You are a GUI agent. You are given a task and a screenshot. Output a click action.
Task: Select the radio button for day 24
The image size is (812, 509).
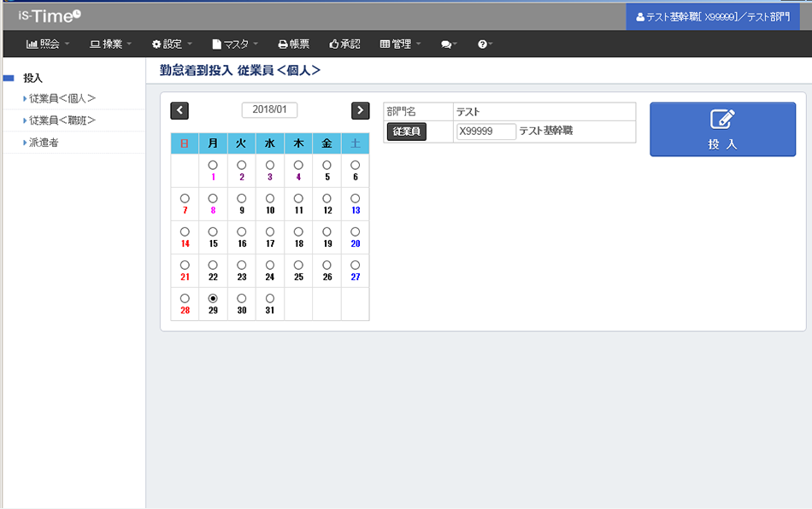pos(270,266)
